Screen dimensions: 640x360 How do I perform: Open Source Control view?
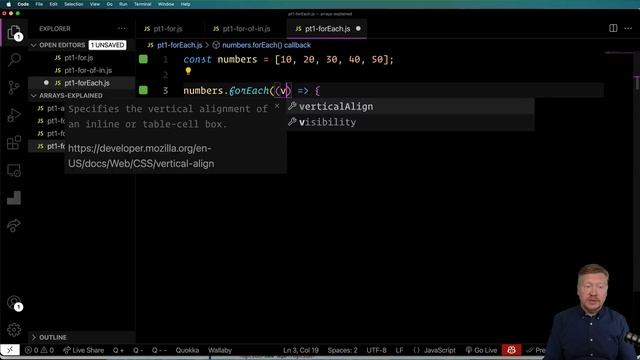(x=14, y=87)
